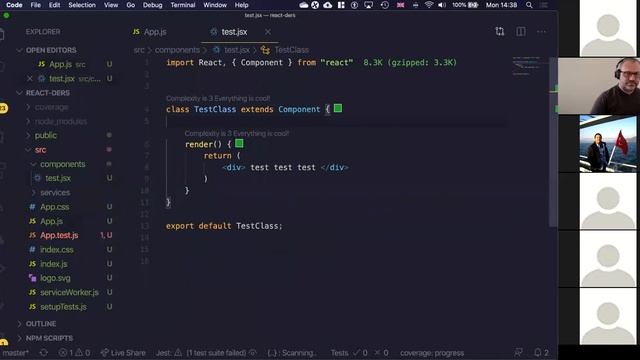This screenshot has height=360, width=640.
Task: Click the green swatch beside render()
Action: pos(239,143)
